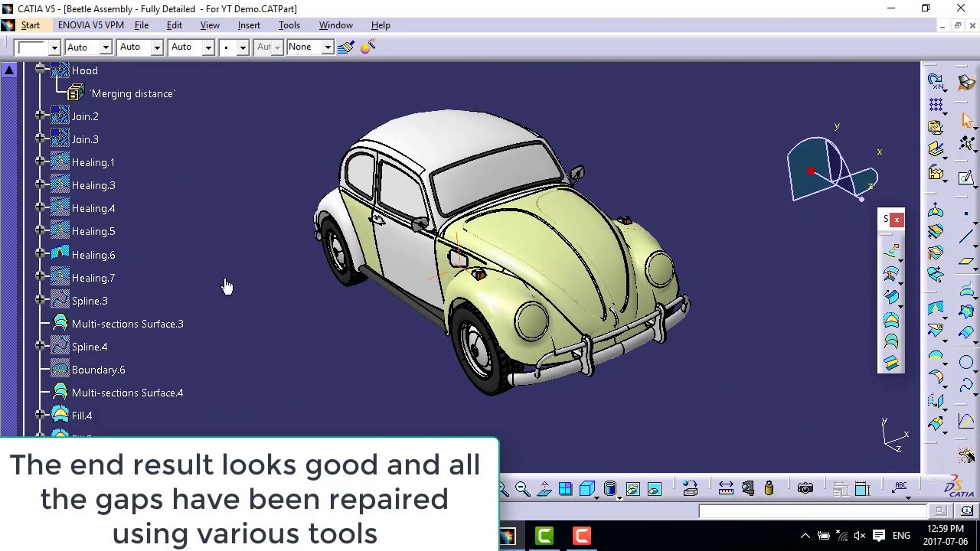Screen dimensions: 980x551
Task: Click the Multi-sections Surface icon in floating toolbar
Action: pyautogui.click(x=891, y=341)
